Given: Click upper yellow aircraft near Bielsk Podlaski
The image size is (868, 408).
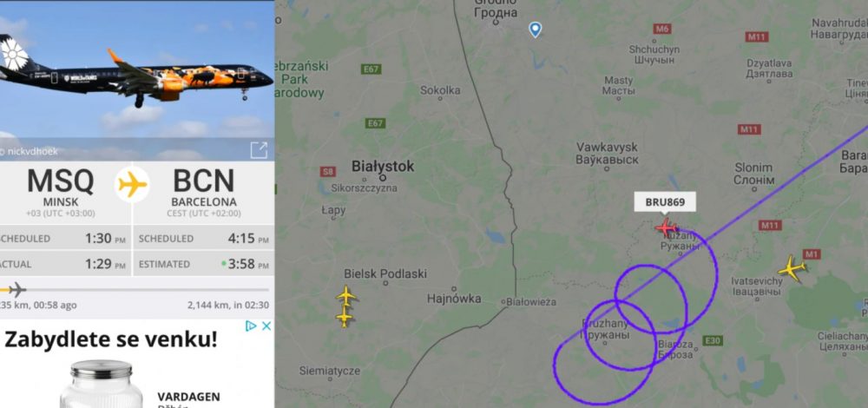Looking at the screenshot, I should coord(346,295).
